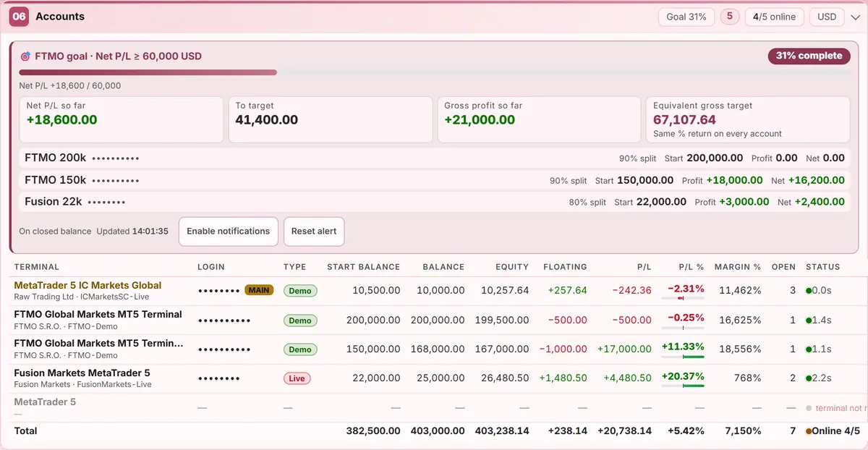
Task: Click the green status dot at 1.1s
Action: click(809, 349)
